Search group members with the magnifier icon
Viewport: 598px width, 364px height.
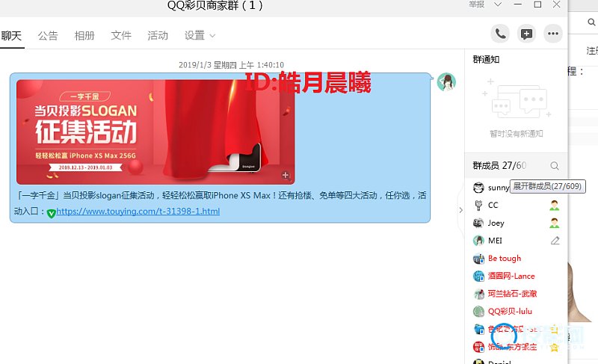(554, 166)
